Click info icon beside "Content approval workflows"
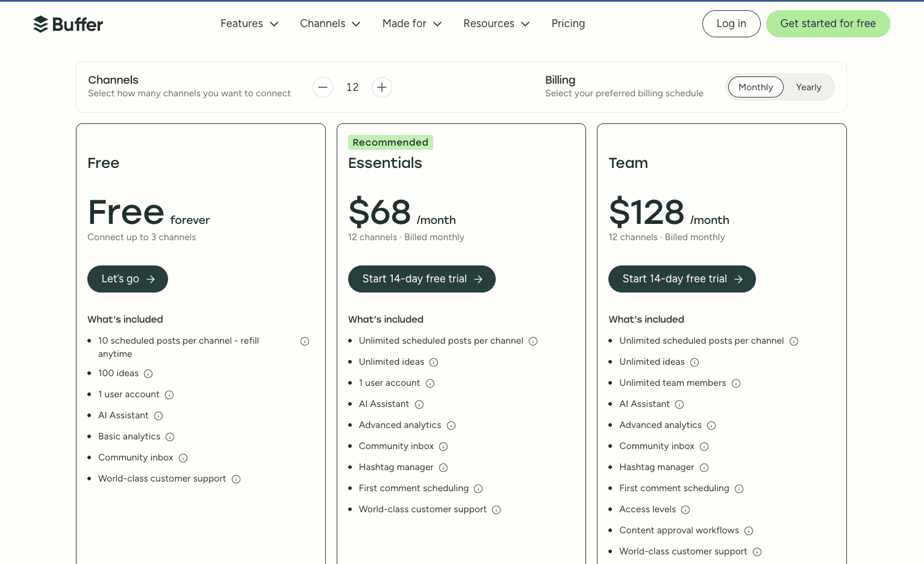The height and width of the screenshot is (564, 924). pyautogui.click(x=749, y=531)
